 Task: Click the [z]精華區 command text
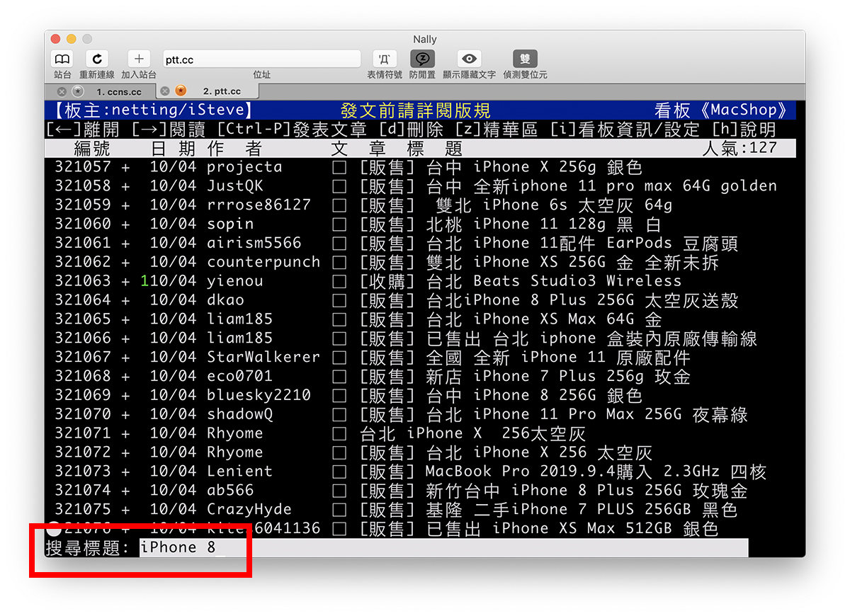pos(497,130)
